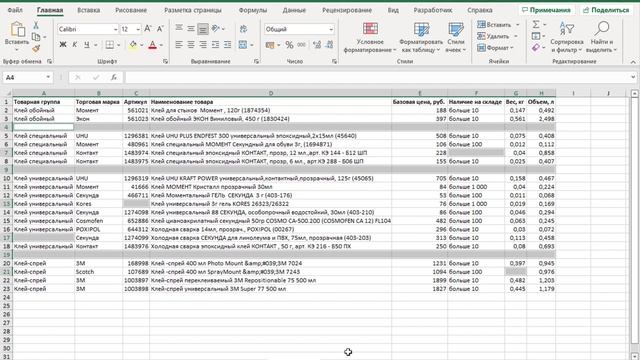This screenshot has width=640, height=360.
Task: Apply borders with the borders icon
Action: tap(109, 45)
